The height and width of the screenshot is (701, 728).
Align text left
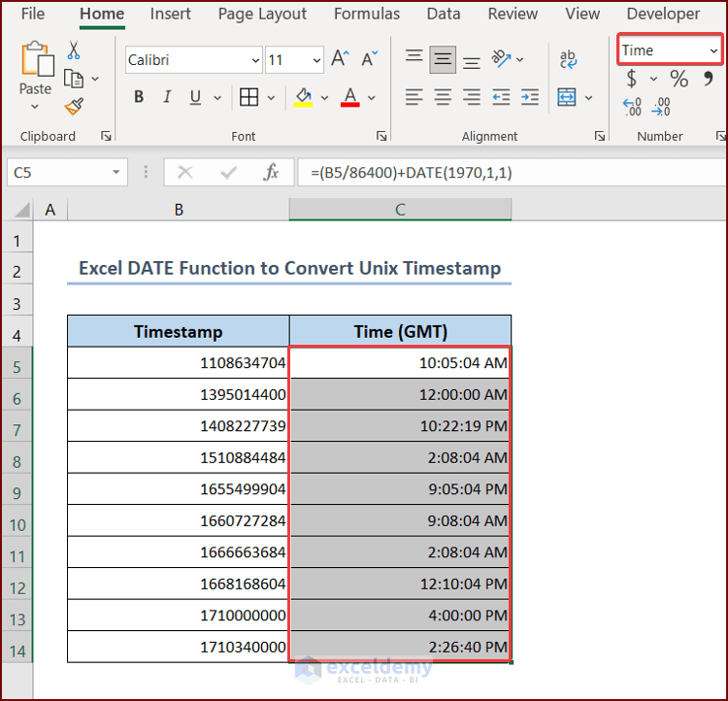pyautogui.click(x=414, y=97)
